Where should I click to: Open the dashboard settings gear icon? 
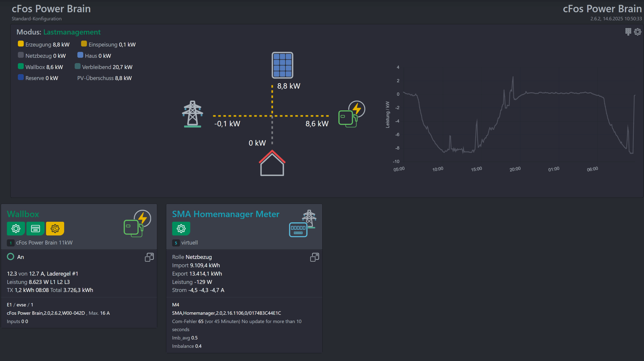(637, 32)
